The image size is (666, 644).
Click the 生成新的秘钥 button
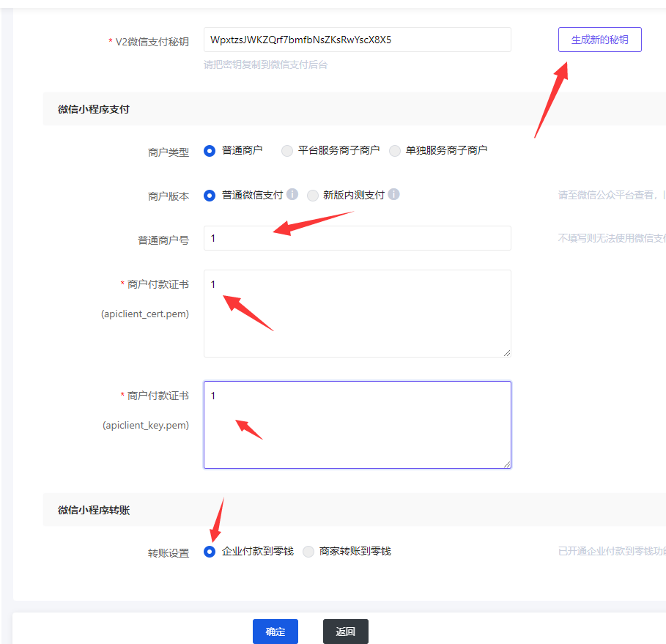[599, 40]
